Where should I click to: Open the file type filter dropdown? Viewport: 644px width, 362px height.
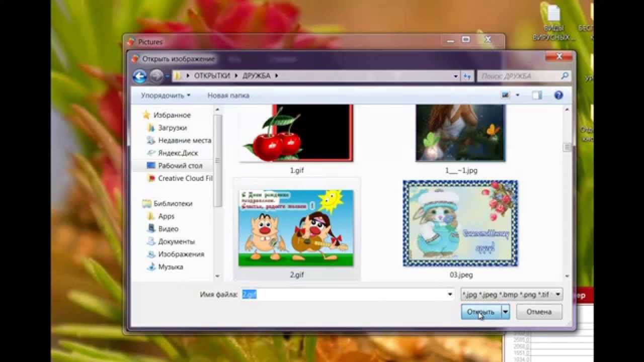(x=512, y=295)
